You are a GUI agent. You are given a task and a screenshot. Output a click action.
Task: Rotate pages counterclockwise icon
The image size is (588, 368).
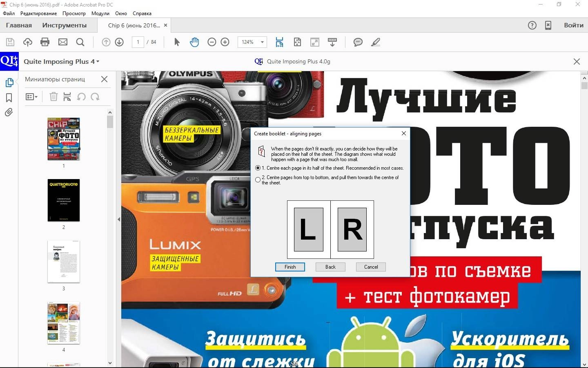pos(81,97)
